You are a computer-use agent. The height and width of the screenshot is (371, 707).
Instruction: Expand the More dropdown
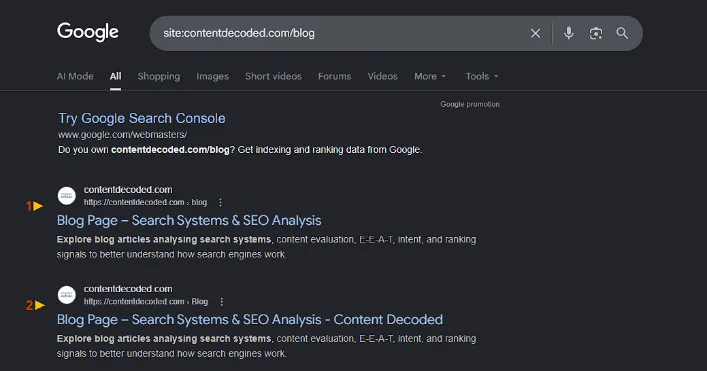coord(430,76)
